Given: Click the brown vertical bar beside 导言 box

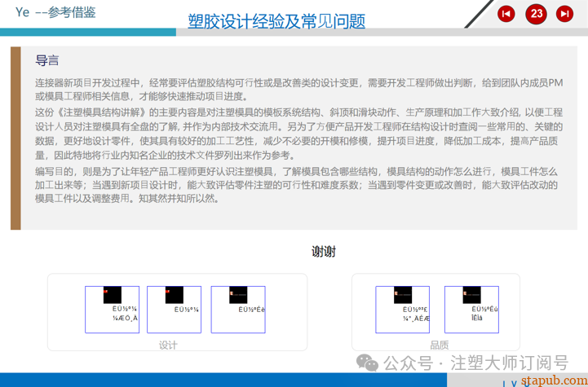Looking at the screenshot, I should click(15, 138).
